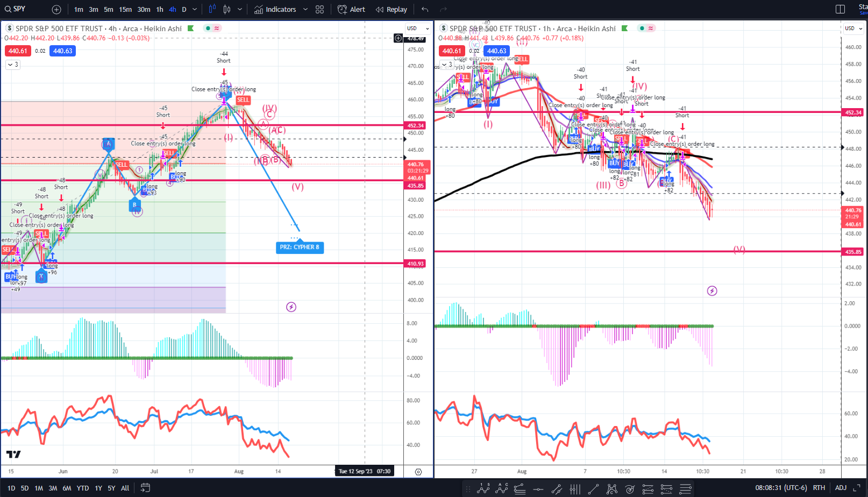Click the blue 440.63 buy price on 4h chart
Screen dimensions: 868x497
[x=62, y=51]
